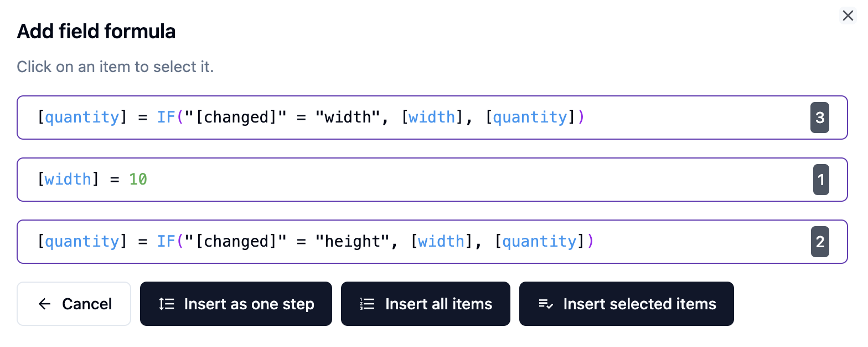Click the order badge showing 2
868x347 pixels.
820,242
